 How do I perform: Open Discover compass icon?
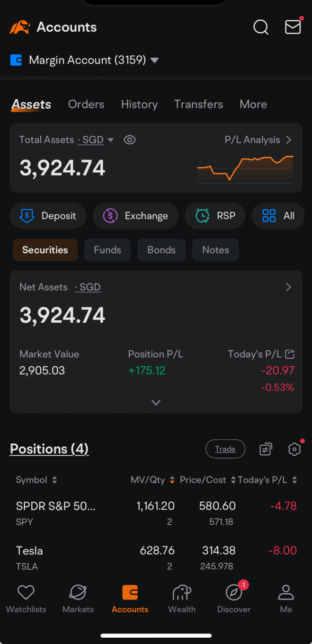[234, 599]
